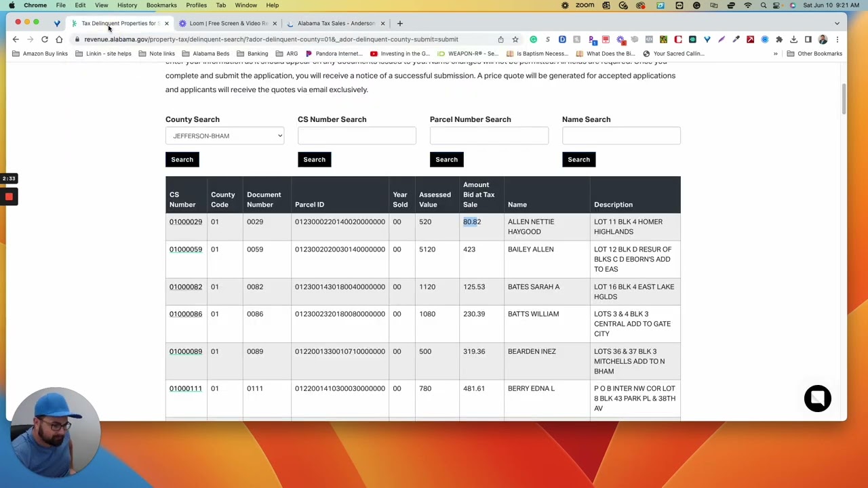Toggle the Chrome side panel icon
The height and width of the screenshot is (488, 868).
click(x=808, y=39)
